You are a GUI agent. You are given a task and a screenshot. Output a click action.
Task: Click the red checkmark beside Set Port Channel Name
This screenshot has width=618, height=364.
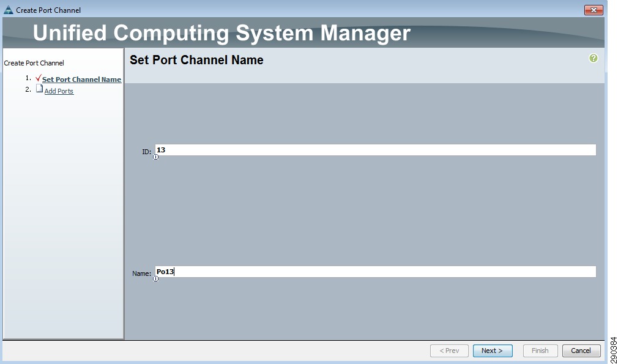pos(38,78)
